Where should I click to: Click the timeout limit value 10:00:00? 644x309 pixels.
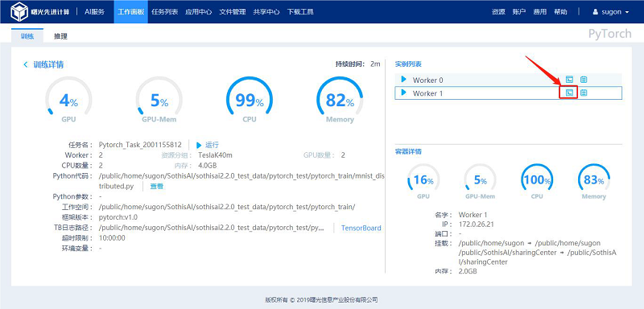pyautogui.click(x=112, y=238)
